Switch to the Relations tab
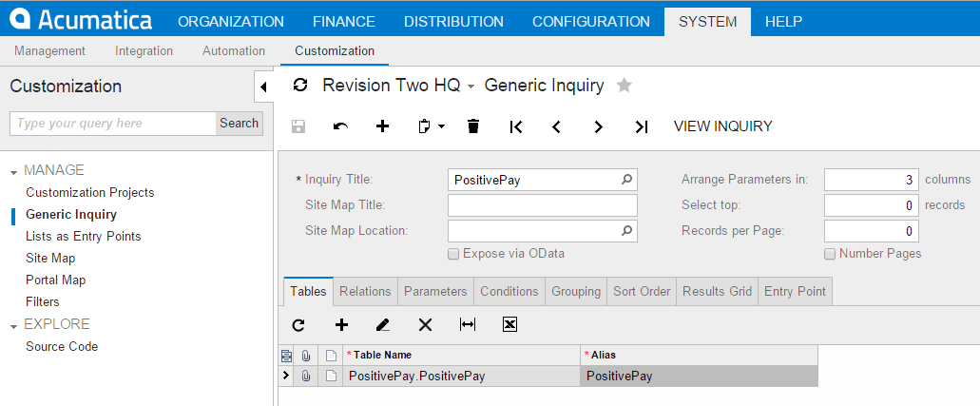Image resolution: width=980 pixels, height=406 pixels. point(365,292)
